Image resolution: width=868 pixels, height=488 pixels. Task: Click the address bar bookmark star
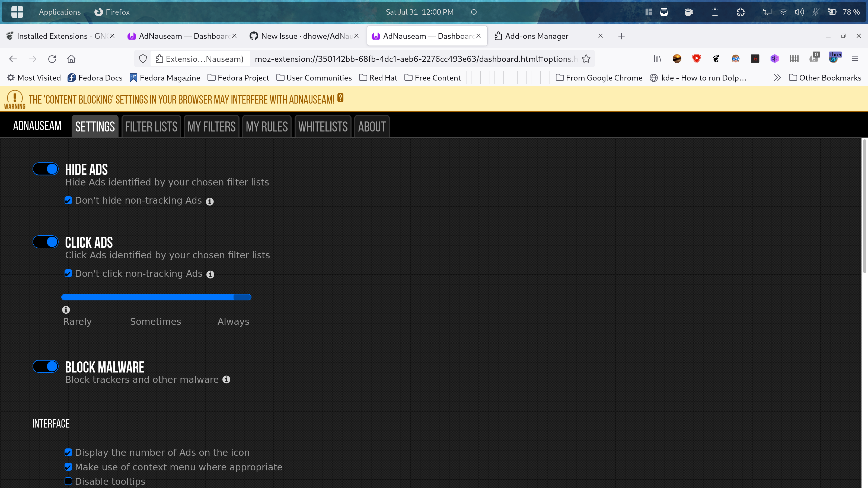[586, 59]
